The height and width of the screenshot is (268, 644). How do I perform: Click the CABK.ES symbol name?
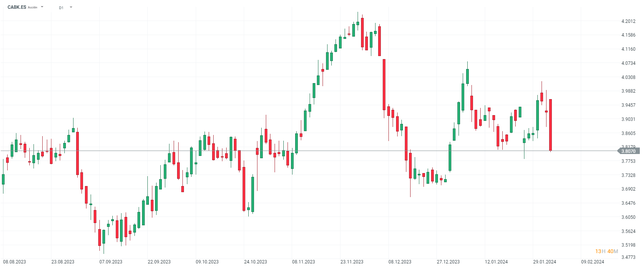coord(17,7)
